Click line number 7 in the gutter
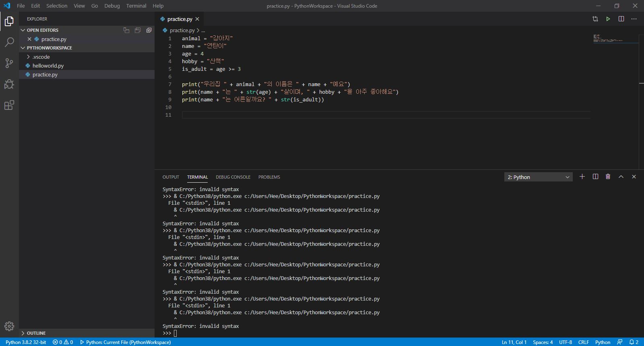This screenshot has width=644, height=346. [x=169, y=84]
